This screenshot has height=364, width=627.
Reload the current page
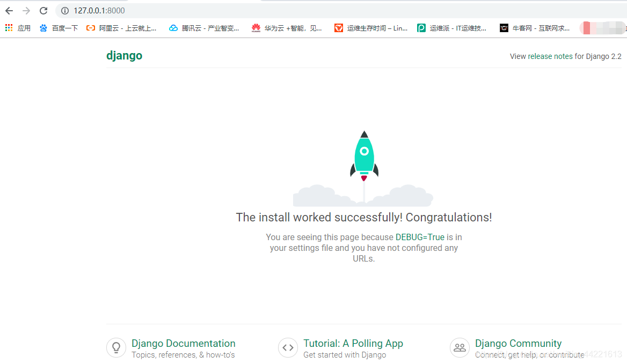tap(43, 10)
